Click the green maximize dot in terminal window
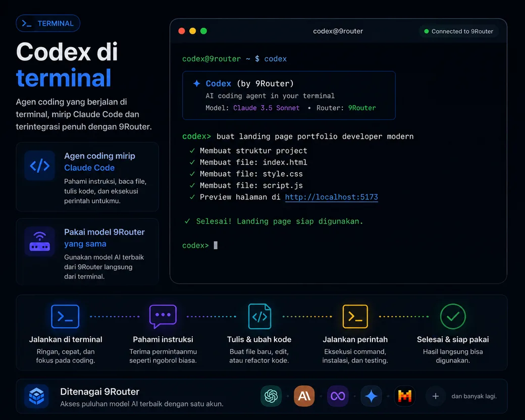525x420 pixels. pos(203,31)
